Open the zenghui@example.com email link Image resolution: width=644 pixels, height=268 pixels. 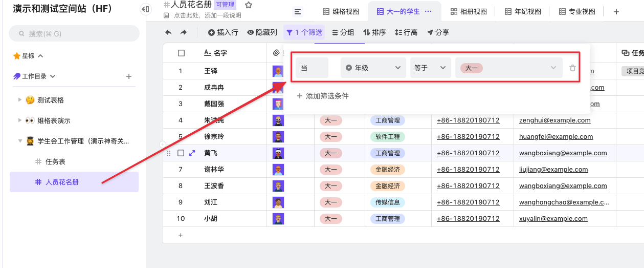tap(554, 120)
